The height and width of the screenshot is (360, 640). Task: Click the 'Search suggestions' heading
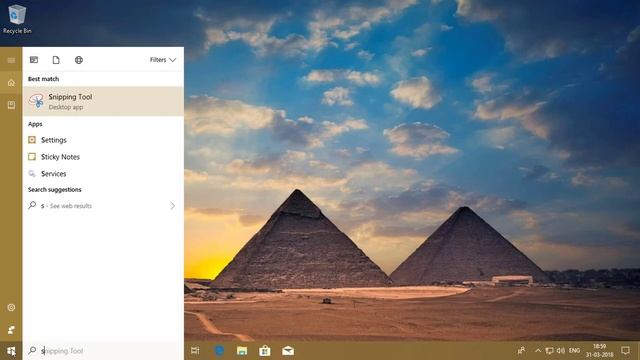click(x=55, y=189)
